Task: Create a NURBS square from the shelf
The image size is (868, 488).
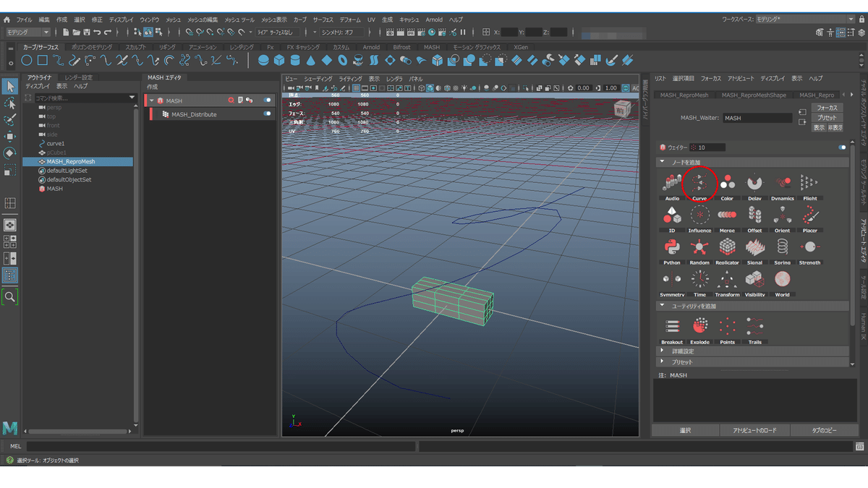Action: (x=43, y=61)
